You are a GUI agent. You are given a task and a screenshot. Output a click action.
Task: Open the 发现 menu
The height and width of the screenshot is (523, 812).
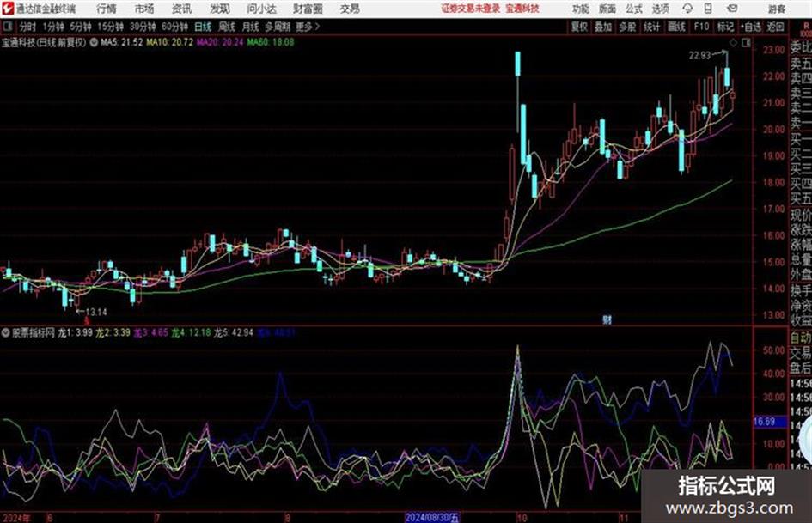tap(220, 9)
